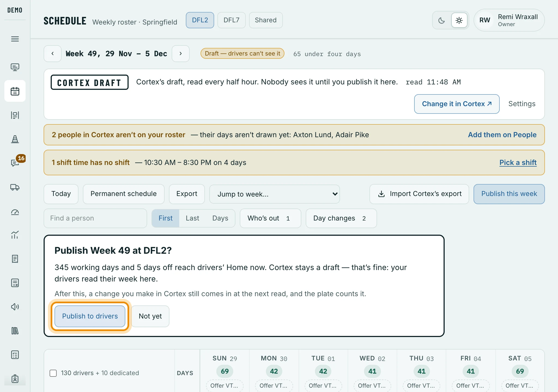Click Not yet to cancel publishing
The width and height of the screenshot is (558, 392).
click(150, 316)
